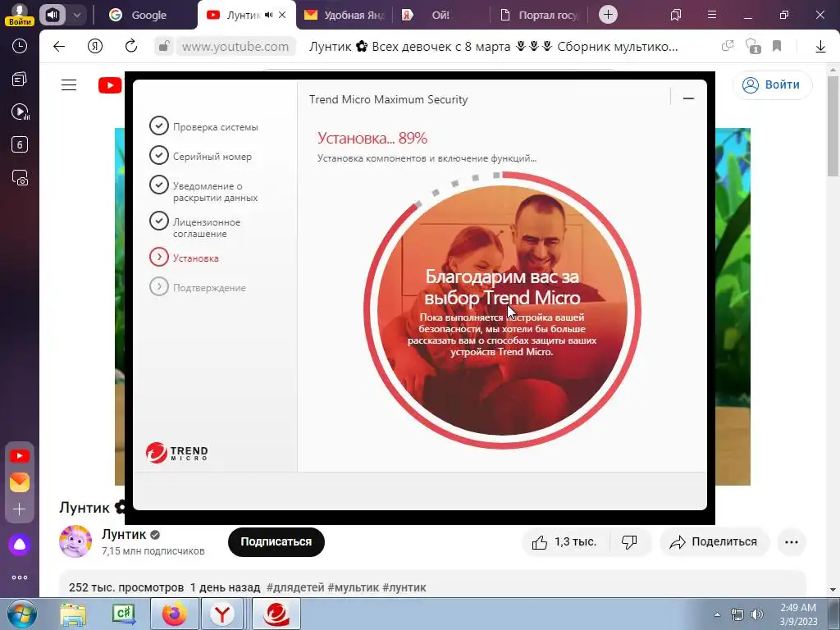Bookmark this page with the bookmark icon

[x=777, y=47]
